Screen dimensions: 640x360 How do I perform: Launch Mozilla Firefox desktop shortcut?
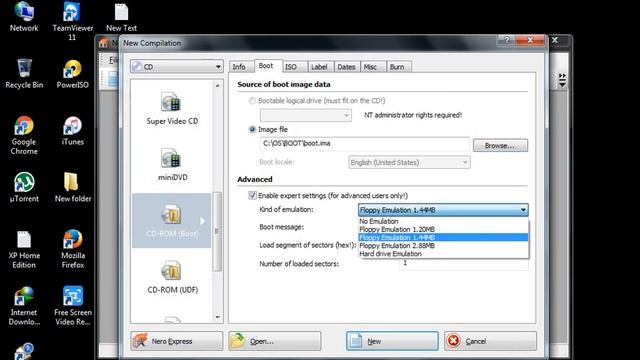[72, 249]
